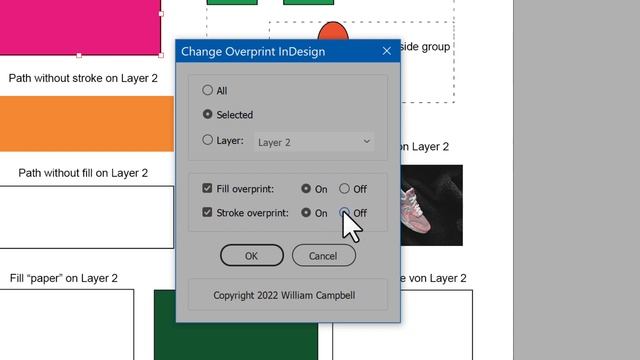
Task: Set Stroke overprint to On
Action: pyautogui.click(x=306, y=212)
